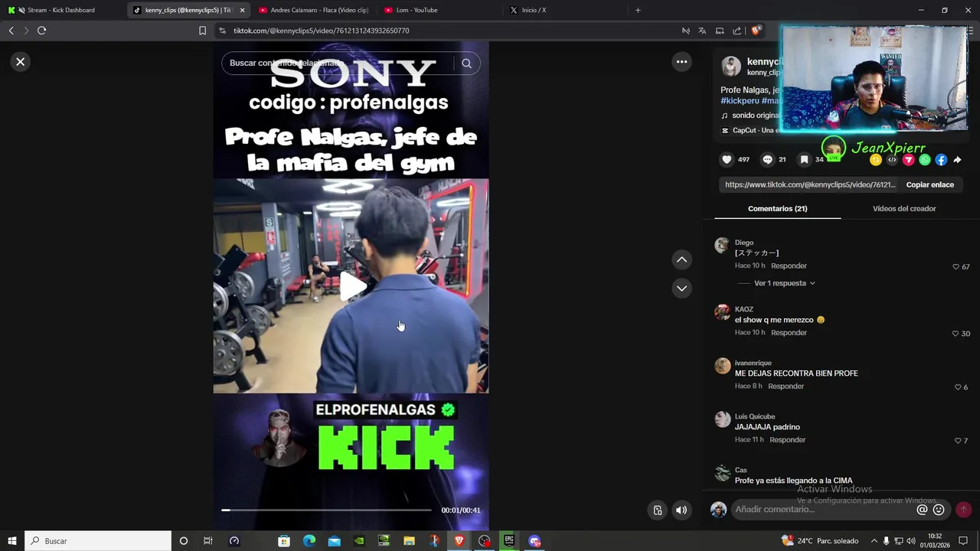Open Microsoft Edge from the taskbar
The image size is (980, 551).
click(x=309, y=541)
